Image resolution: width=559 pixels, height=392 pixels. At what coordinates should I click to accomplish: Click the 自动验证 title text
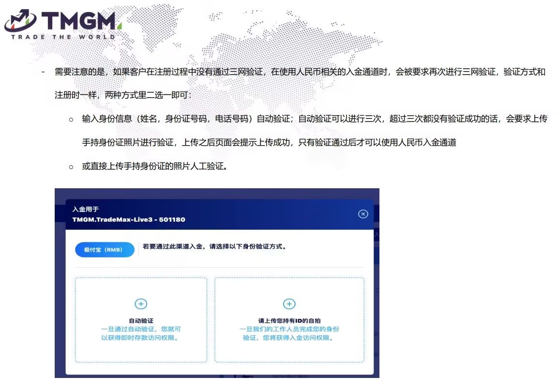point(141,320)
